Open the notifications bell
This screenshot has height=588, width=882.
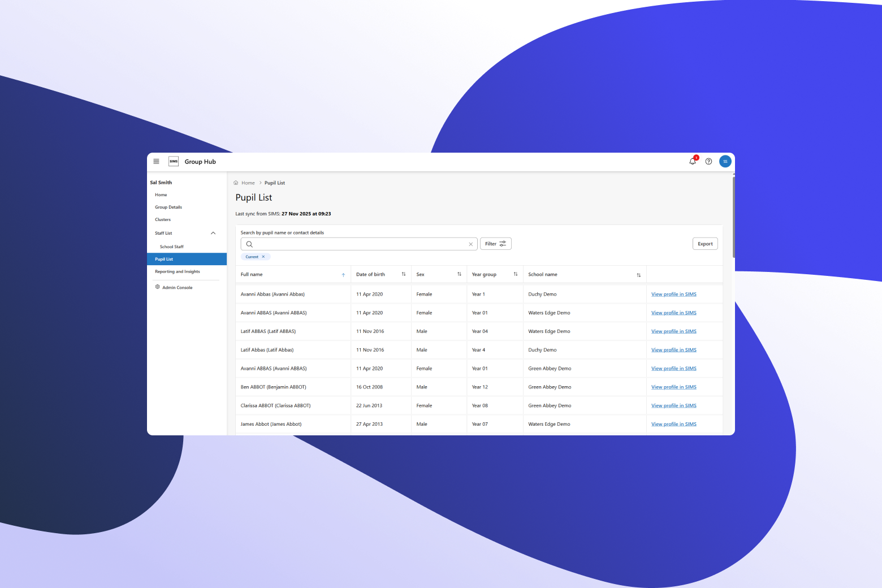(693, 162)
